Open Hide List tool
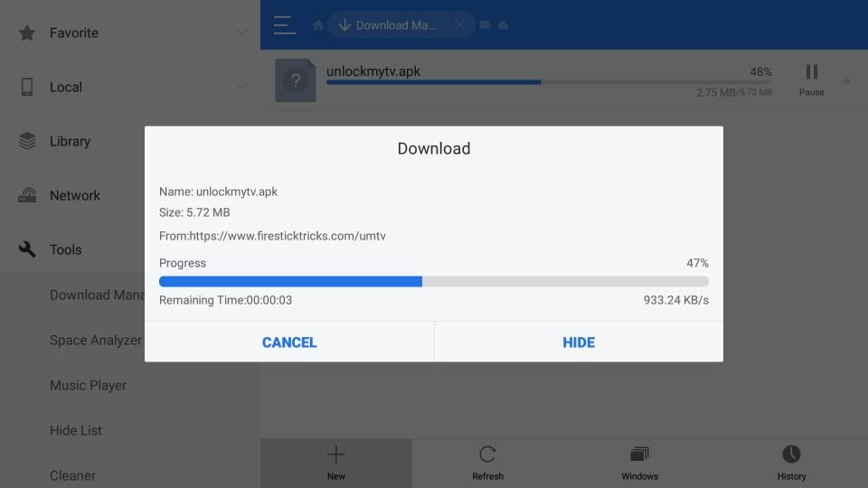 [76, 430]
